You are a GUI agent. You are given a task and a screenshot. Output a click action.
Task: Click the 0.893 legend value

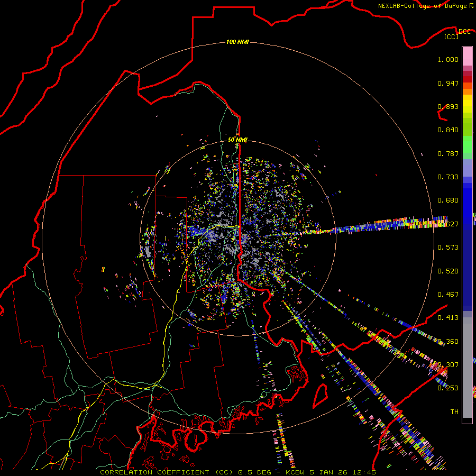click(x=448, y=106)
